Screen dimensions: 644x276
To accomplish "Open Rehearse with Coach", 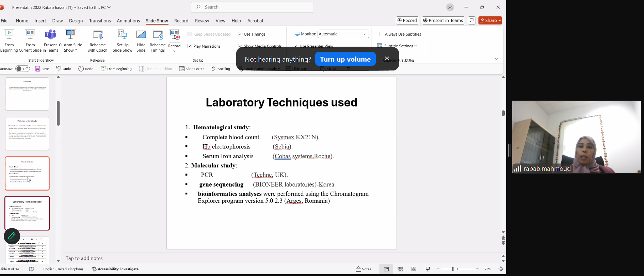I will click(97, 41).
